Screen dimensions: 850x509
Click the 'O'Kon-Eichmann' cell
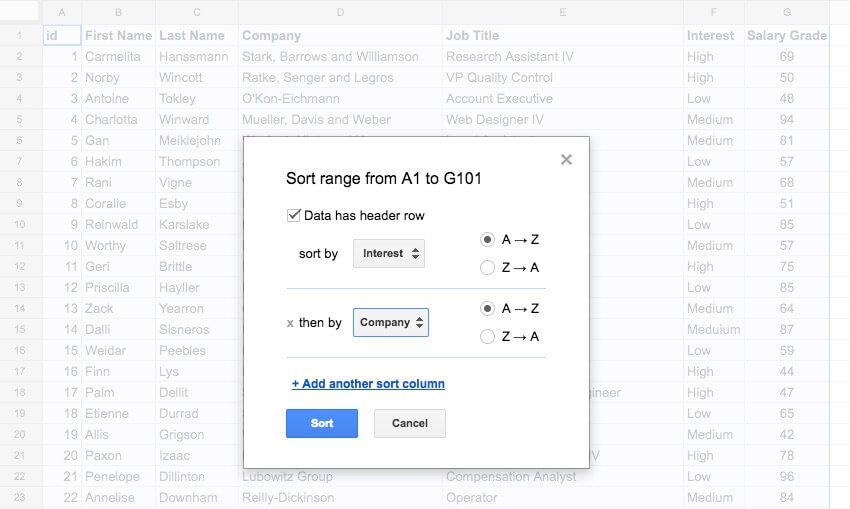pos(340,99)
